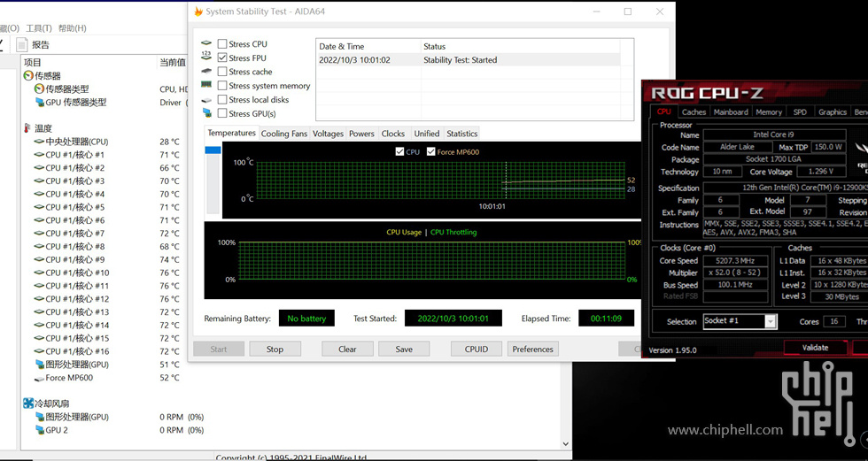Click the icon beside GPU 传感器类型
This screenshot has height=461, width=868.
(39, 102)
